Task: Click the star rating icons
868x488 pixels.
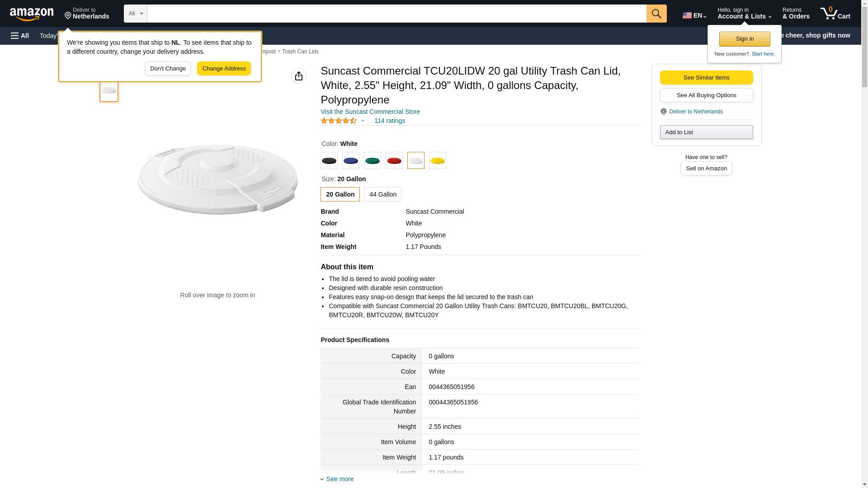Action: coord(339,121)
